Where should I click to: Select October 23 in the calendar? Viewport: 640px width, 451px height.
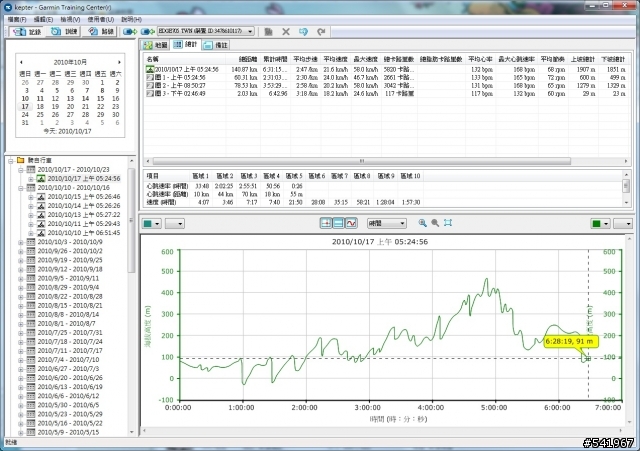(x=116, y=107)
